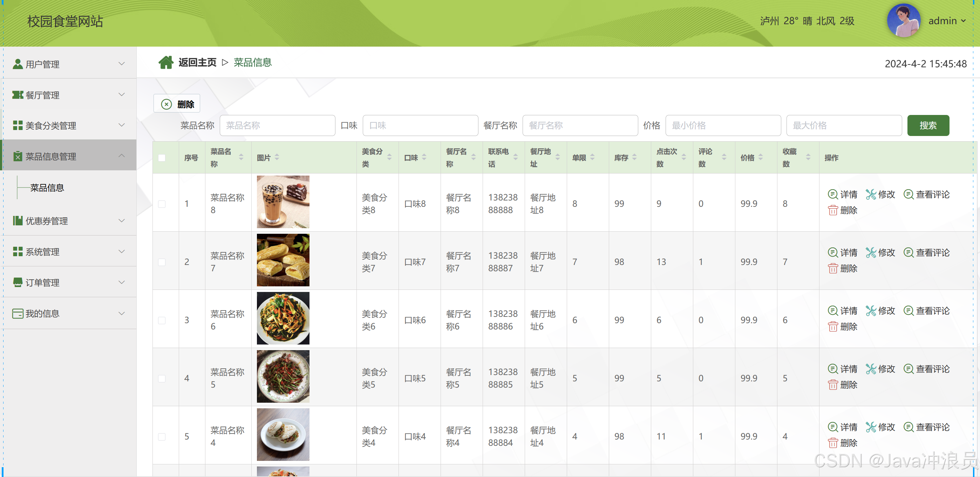Toggle the select-all checkbox in table header
The width and height of the screenshot is (980, 477).
pyautogui.click(x=162, y=157)
